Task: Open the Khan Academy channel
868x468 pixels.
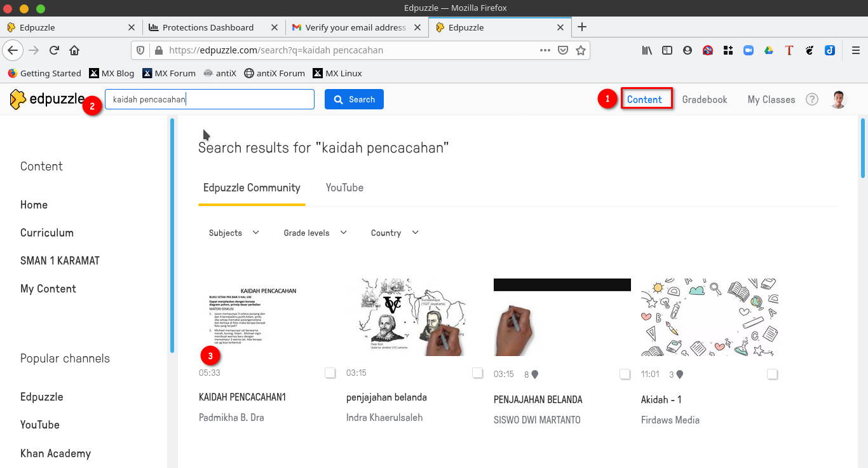Action: tap(55, 453)
